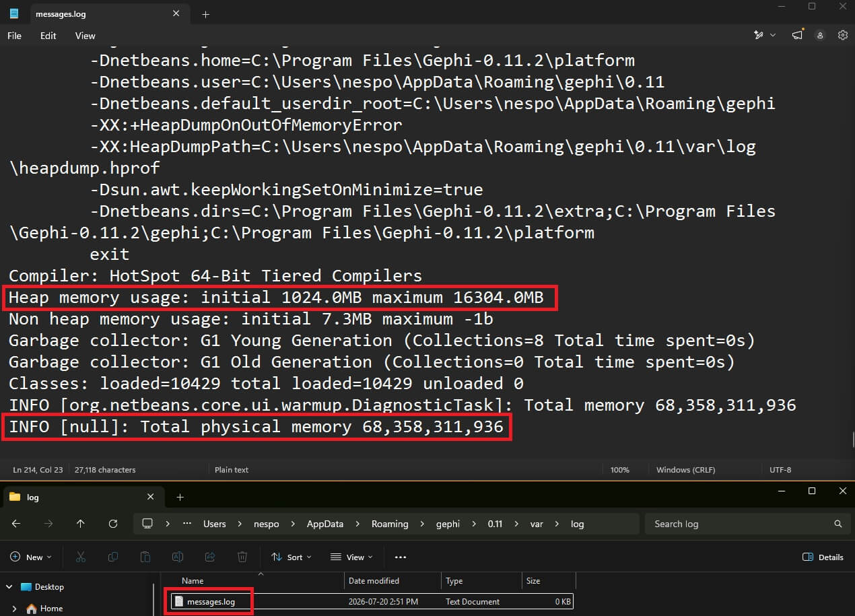855x616 pixels.
Task: Click the AI rewrite pen icon in Notepad
Action: 759,36
